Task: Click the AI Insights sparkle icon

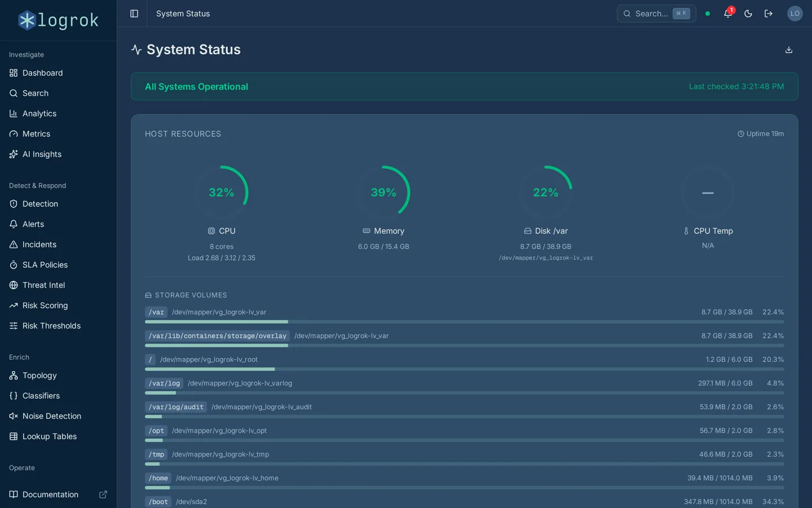Action: pos(14,154)
